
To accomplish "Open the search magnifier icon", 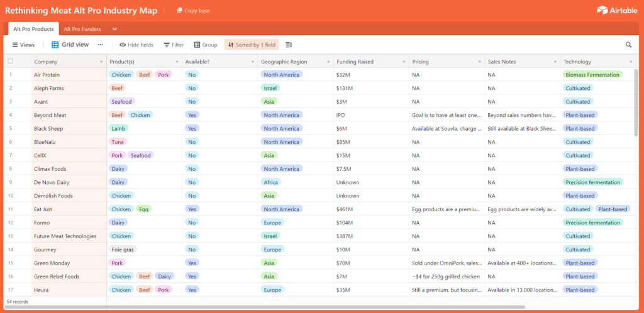I will point(628,45).
